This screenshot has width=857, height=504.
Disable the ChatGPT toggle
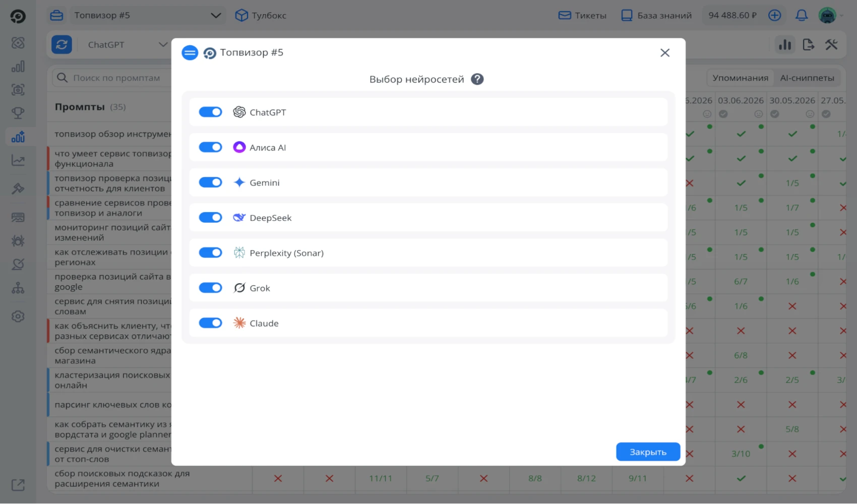pyautogui.click(x=210, y=112)
